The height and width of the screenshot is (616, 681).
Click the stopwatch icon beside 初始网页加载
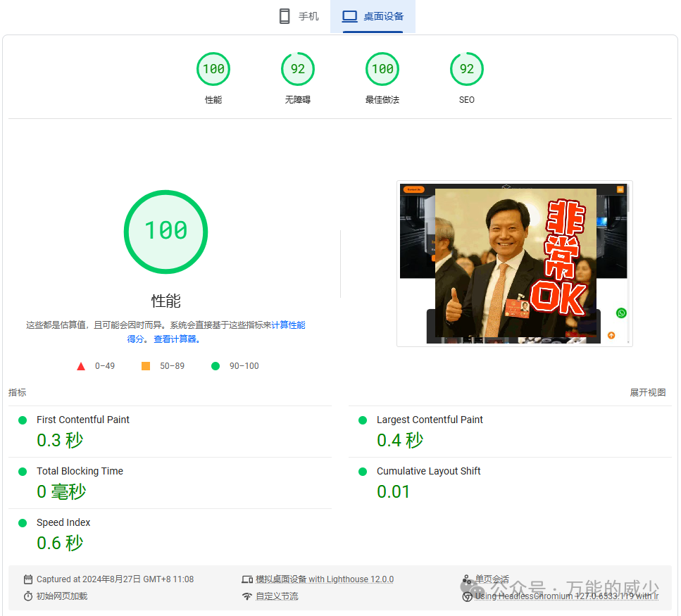pos(28,596)
